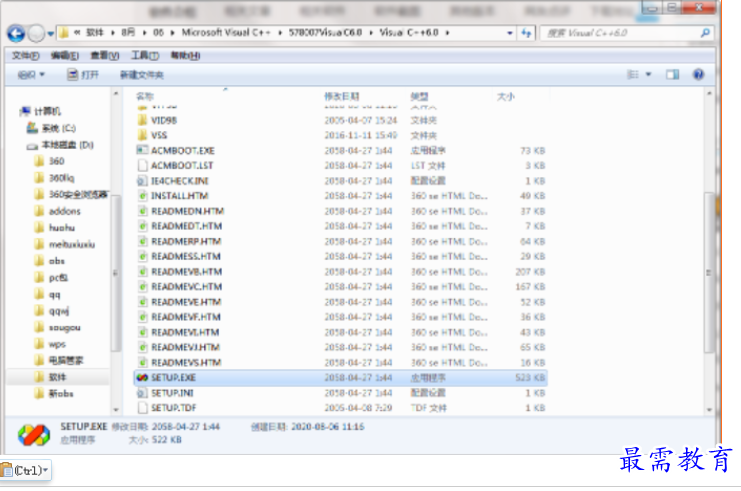Refresh the current folder view

coord(526,33)
